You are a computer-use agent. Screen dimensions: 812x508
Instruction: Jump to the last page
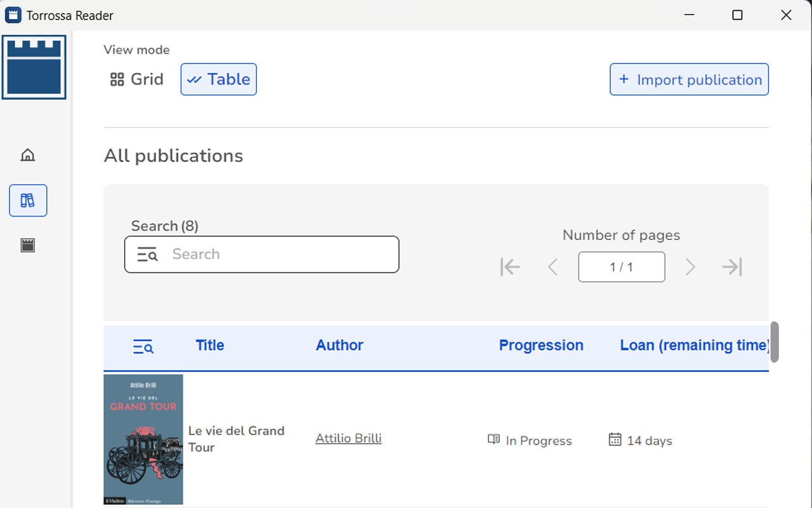pos(732,267)
